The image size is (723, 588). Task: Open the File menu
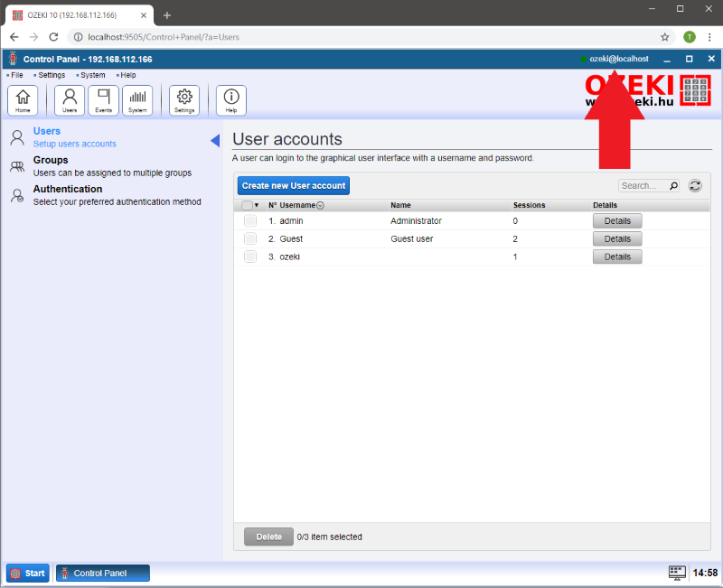tap(17, 75)
